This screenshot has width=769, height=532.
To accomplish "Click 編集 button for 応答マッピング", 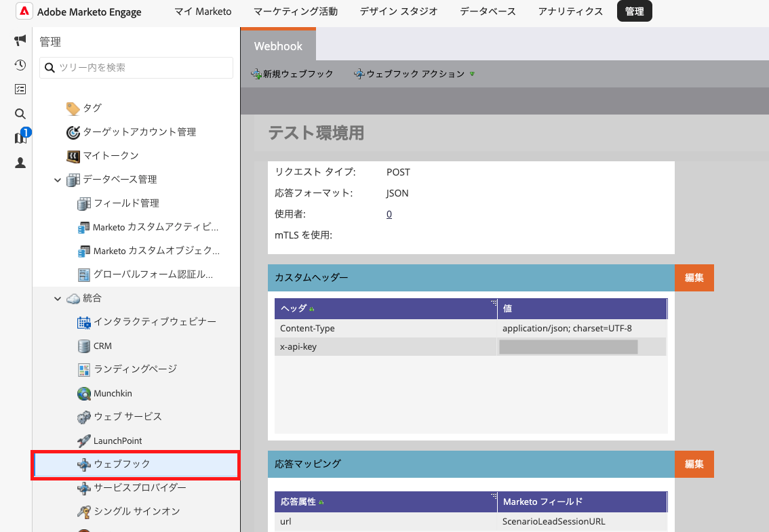I will [694, 464].
